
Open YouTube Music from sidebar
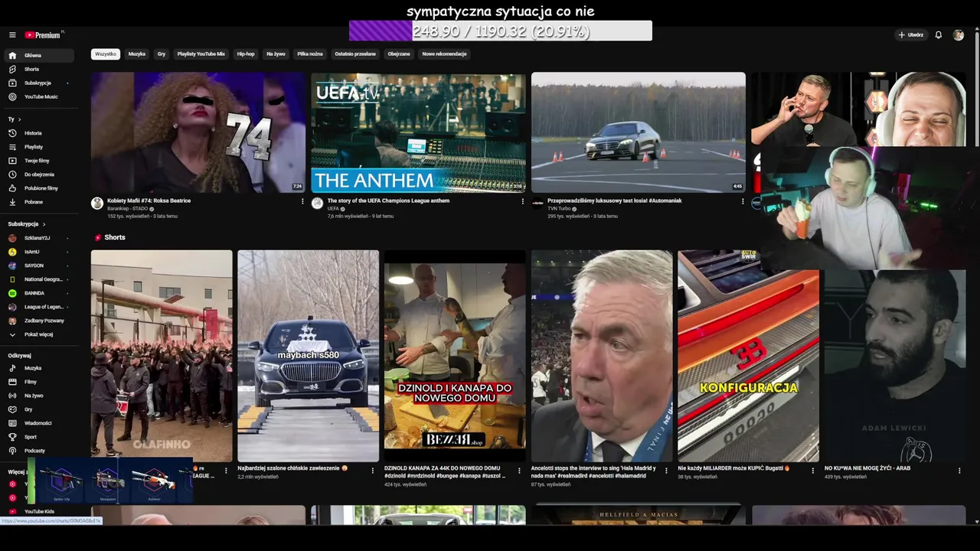[x=39, y=96]
